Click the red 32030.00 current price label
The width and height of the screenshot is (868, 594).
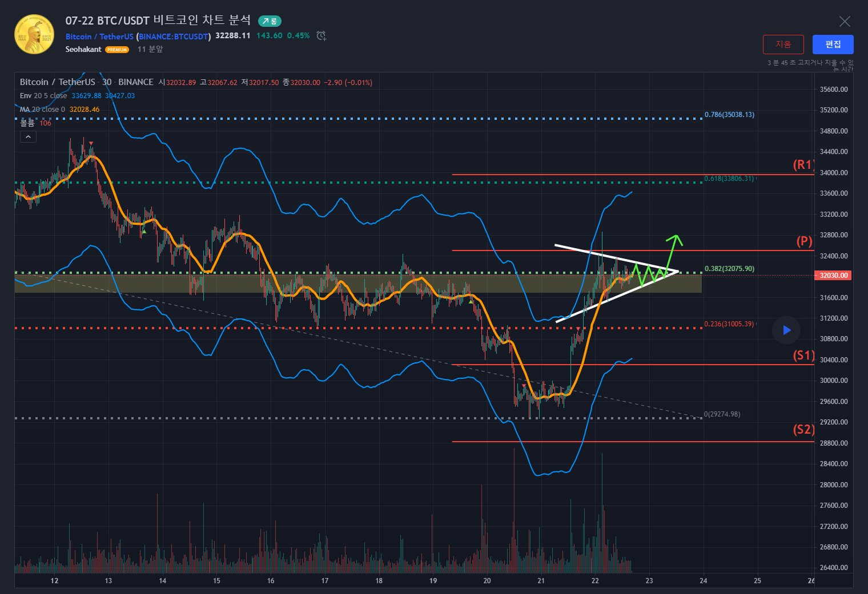[834, 276]
